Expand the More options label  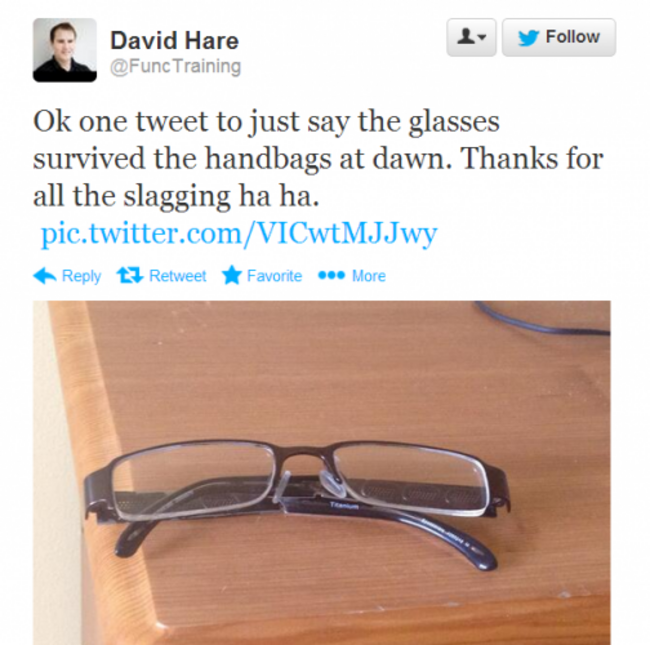tap(368, 276)
